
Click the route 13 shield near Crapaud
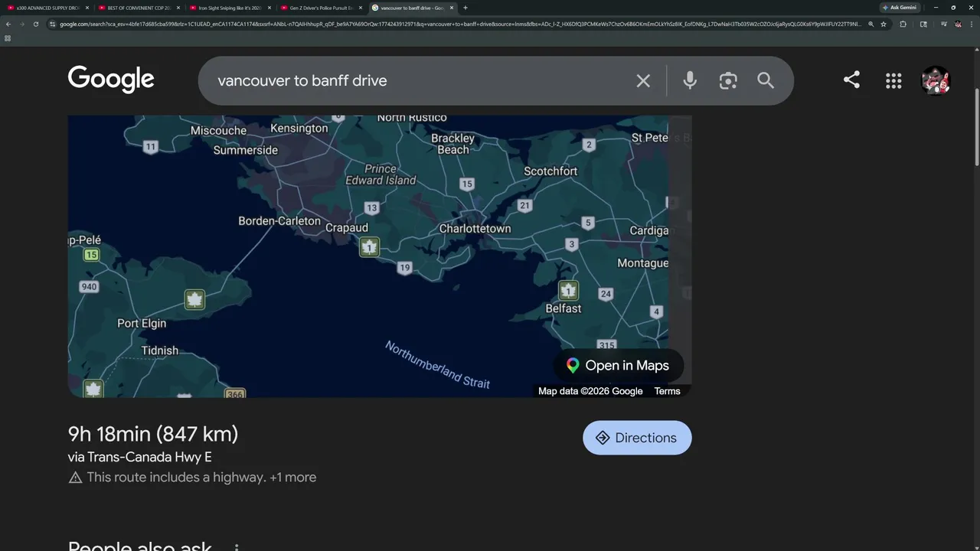tap(372, 207)
